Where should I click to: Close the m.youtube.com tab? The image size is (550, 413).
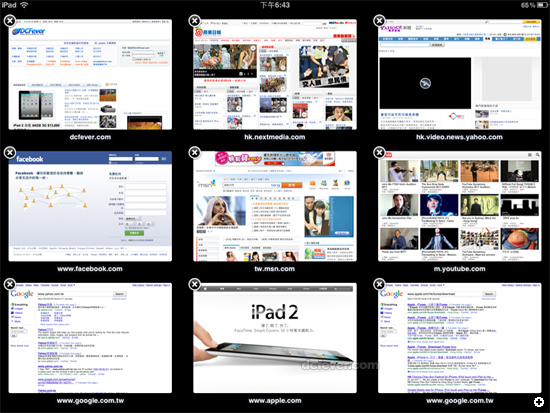(379, 153)
